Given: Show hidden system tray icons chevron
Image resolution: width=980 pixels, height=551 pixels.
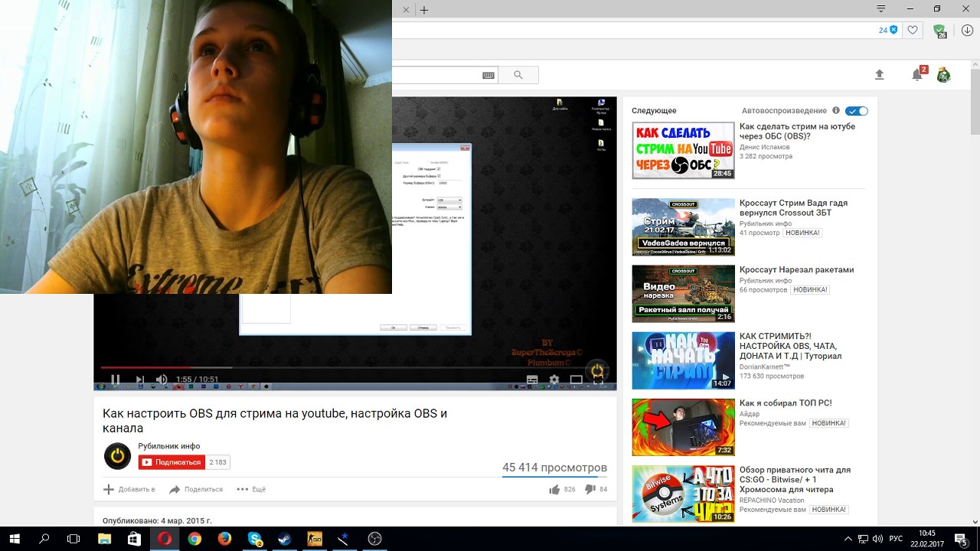Looking at the screenshot, I should [x=848, y=539].
